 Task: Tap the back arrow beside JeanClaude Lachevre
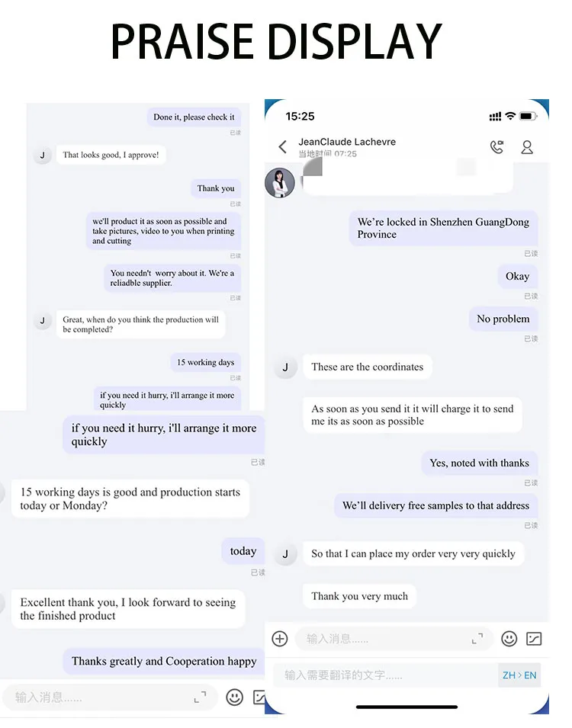282,147
